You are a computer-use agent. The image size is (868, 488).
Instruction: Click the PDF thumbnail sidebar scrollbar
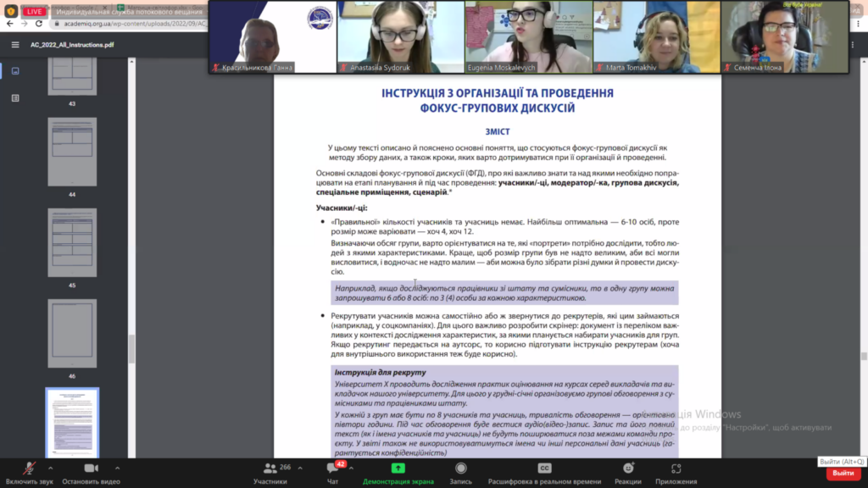click(x=131, y=347)
